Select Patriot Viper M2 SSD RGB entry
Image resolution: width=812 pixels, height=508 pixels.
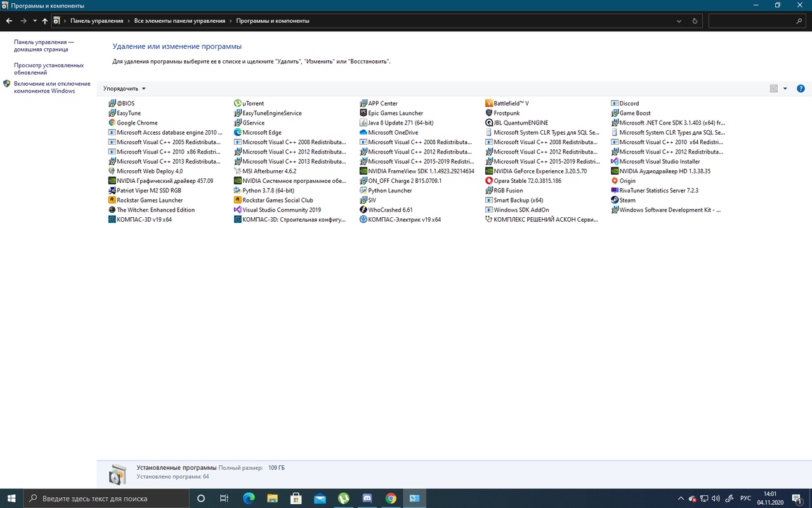click(145, 190)
